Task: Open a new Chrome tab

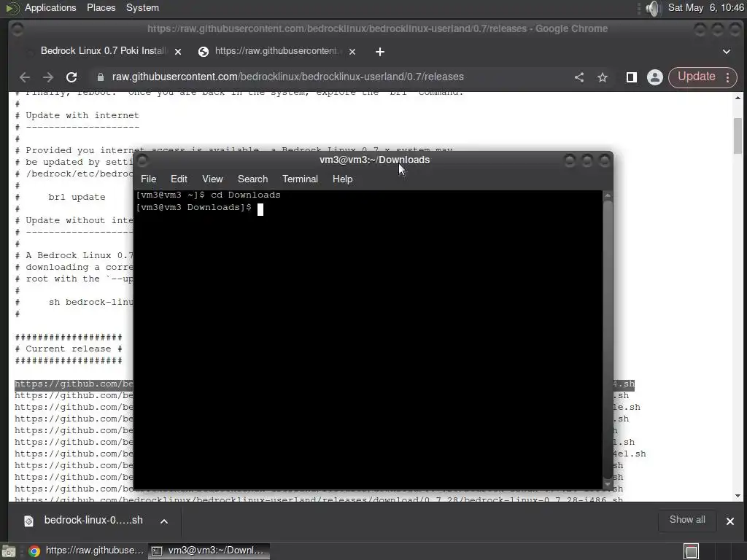Action: tap(379, 52)
